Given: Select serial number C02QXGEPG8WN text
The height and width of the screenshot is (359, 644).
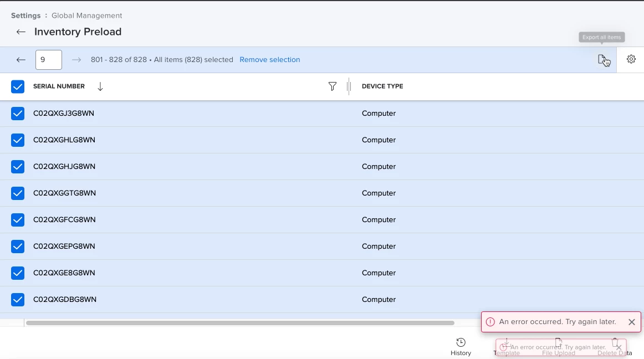Looking at the screenshot, I should (64, 247).
